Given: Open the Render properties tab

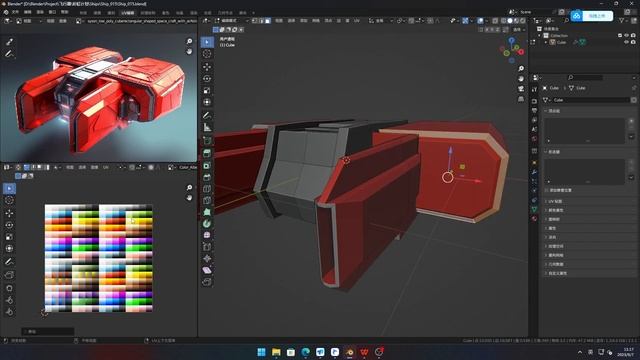Looking at the screenshot, I should click(534, 101).
